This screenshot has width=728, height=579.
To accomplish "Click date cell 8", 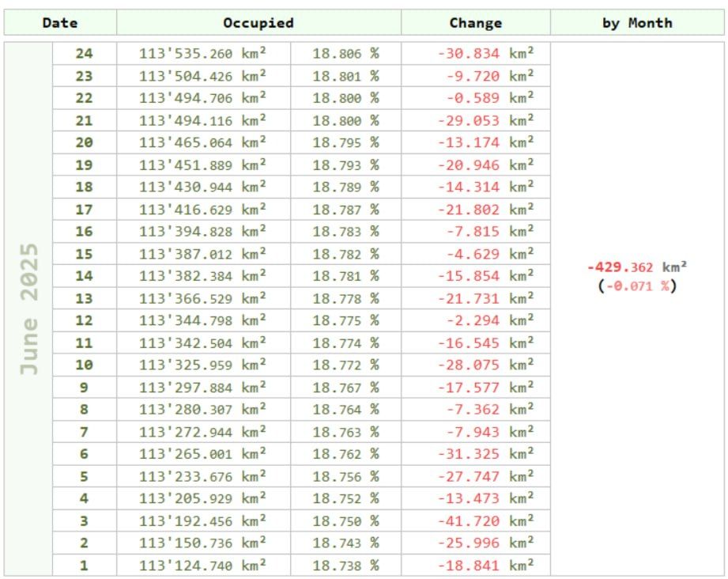I will [x=85, y=410].
